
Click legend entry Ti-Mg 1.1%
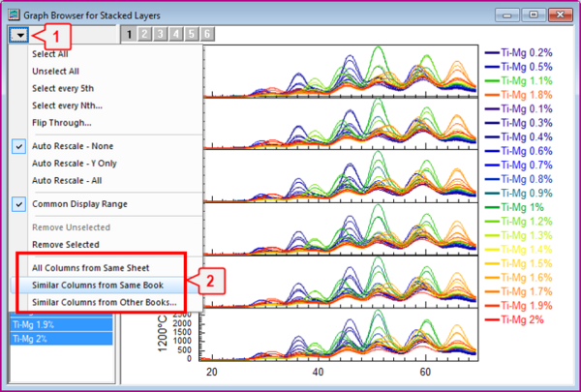(518, 80)
